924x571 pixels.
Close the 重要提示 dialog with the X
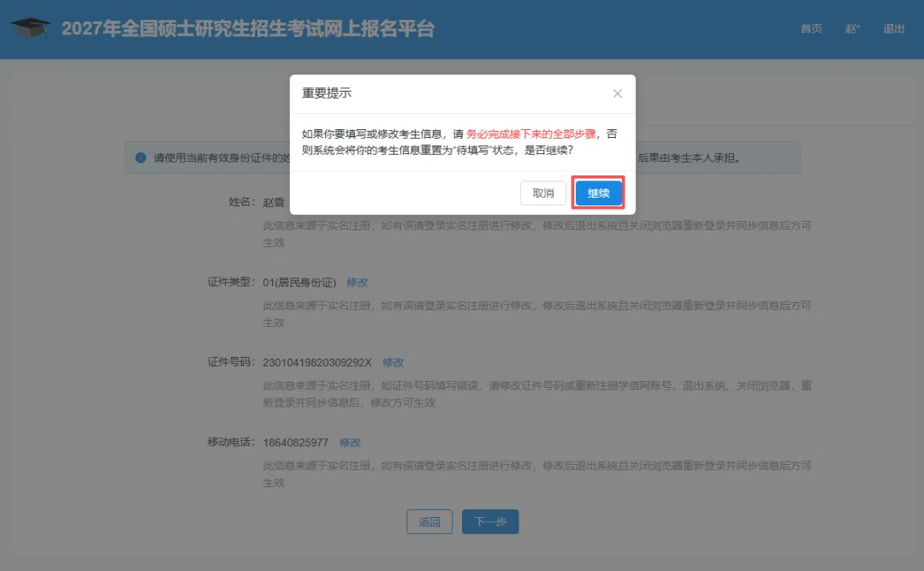[x=617, y=93]
